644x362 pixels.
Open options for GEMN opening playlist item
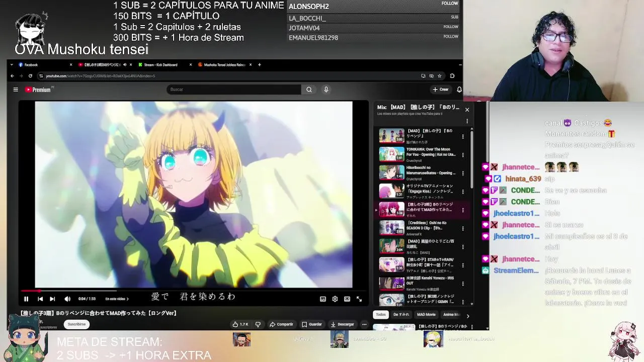tap(463, 302)
